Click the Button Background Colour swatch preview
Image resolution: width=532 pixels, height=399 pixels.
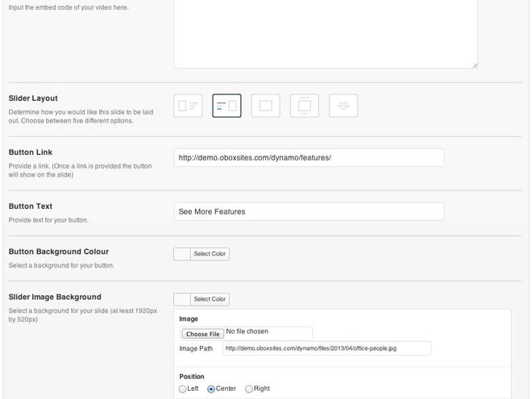tap(182, 254)
